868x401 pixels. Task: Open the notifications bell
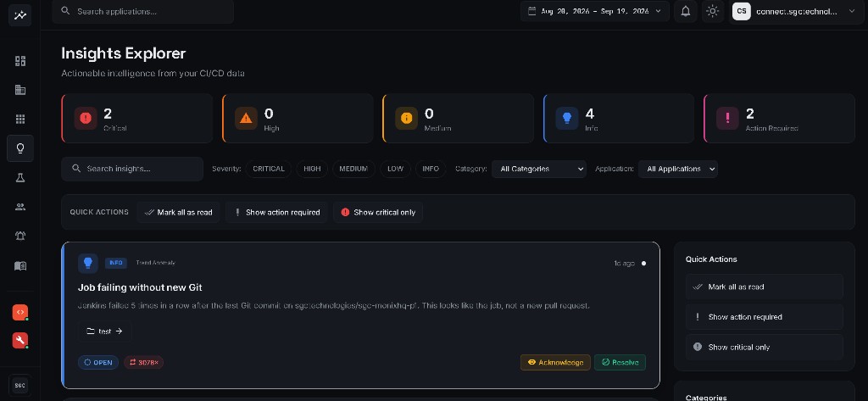685,11
